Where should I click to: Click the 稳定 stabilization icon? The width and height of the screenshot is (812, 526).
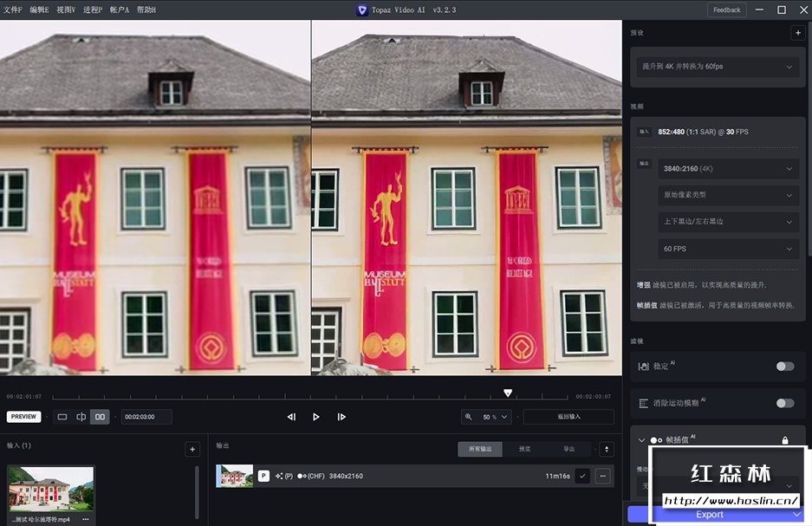coord(643,367)
